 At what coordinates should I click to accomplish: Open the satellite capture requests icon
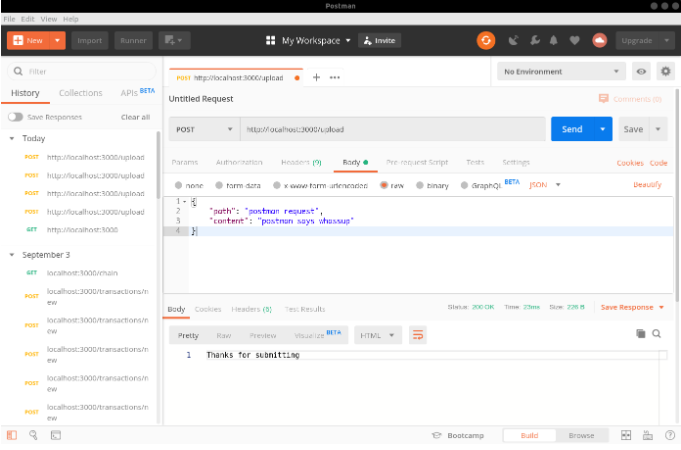coord(513,40)
